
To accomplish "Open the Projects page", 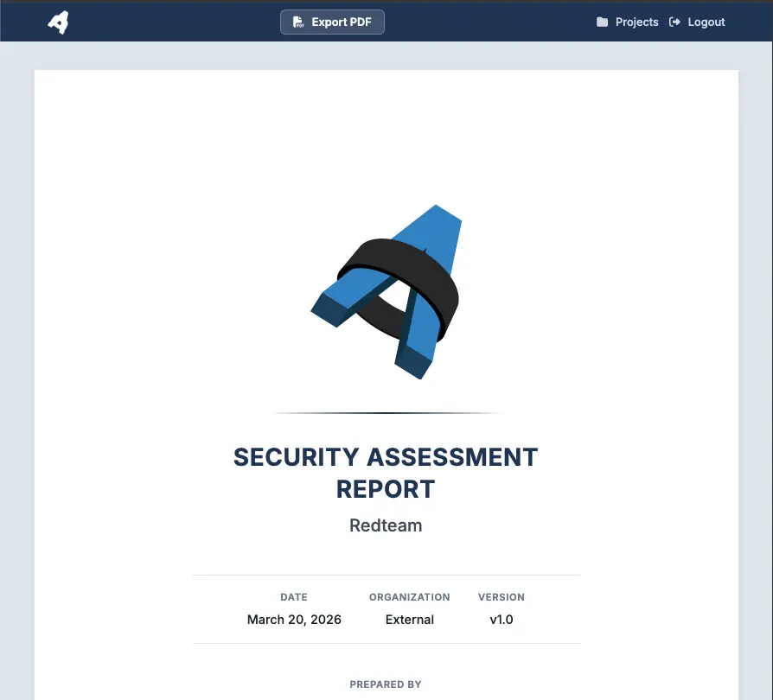I will point(636,22).
